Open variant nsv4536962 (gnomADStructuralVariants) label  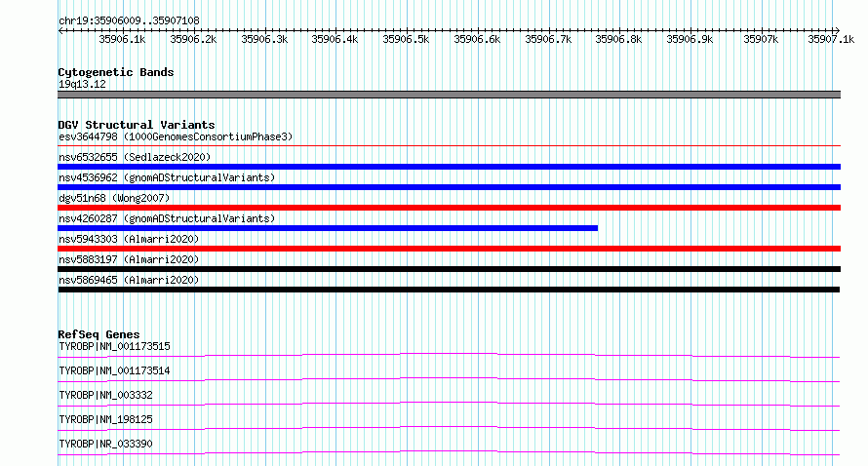coord(167,177)
